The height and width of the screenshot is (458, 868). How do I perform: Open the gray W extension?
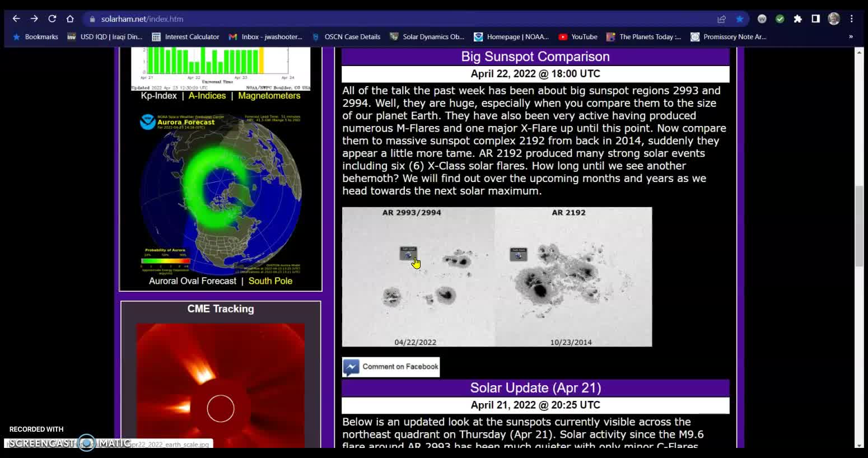(762, 19)
